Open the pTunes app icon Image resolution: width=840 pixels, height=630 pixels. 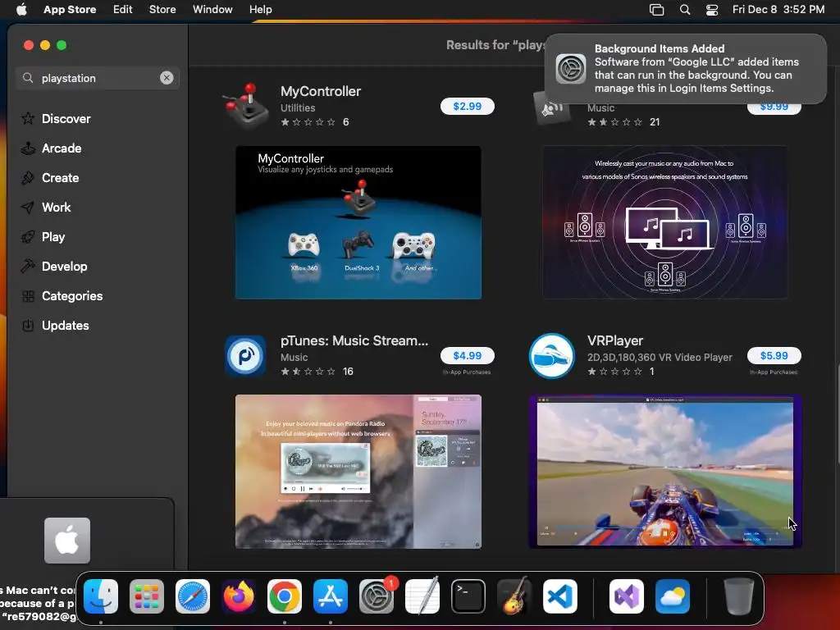tap(245, 356)
